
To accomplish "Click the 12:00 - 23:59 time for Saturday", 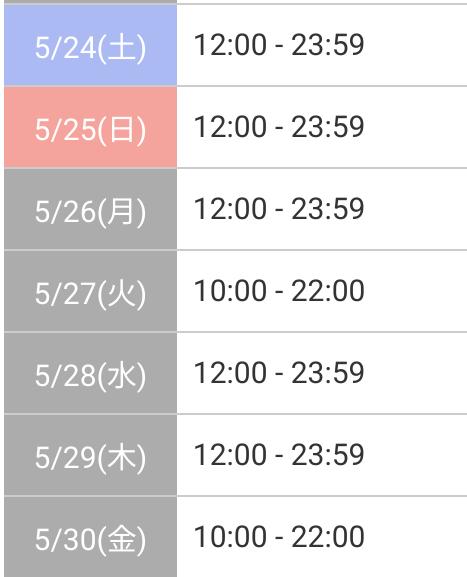I will click(279, 45).
